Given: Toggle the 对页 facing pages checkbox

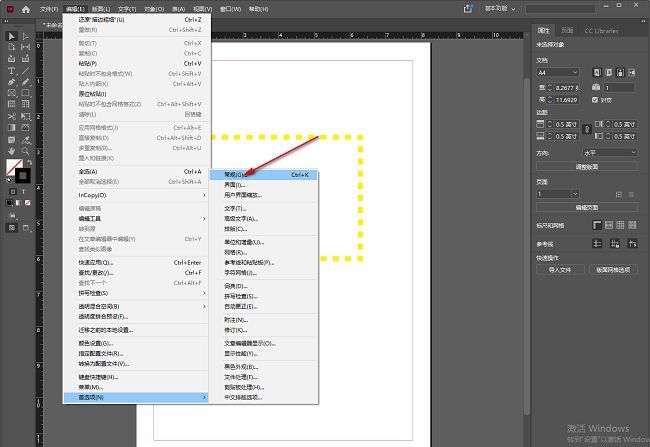Looking at the screenshot, I should (x=596, y=100).
